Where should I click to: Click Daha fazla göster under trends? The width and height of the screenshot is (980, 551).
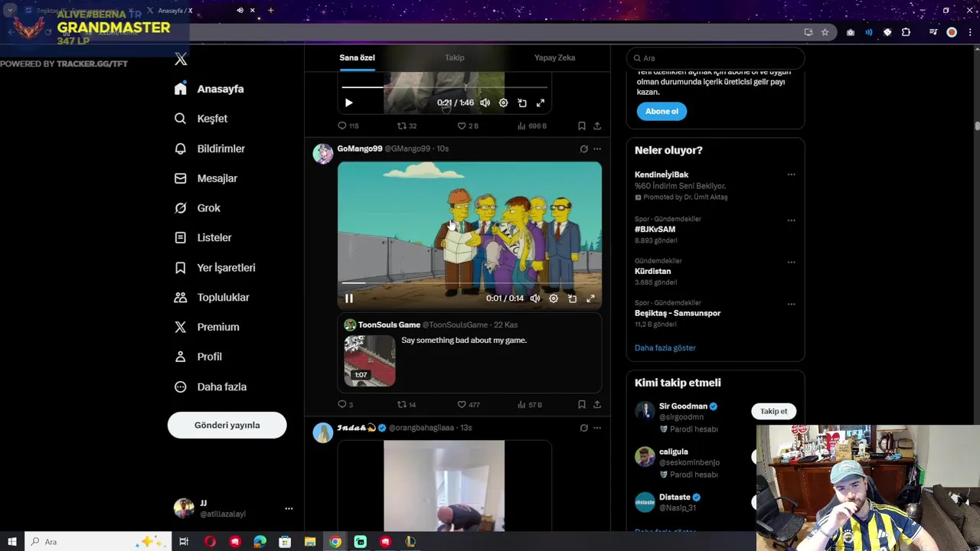coord(665,347)
